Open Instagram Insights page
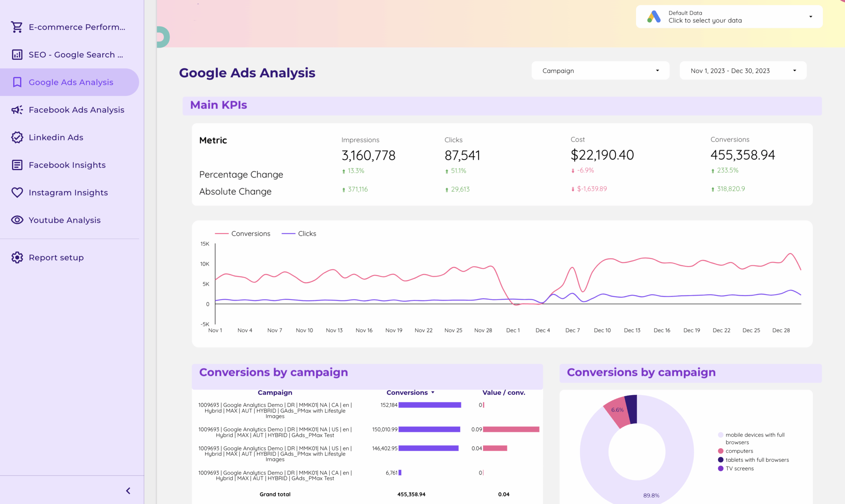 click(70, 192)
